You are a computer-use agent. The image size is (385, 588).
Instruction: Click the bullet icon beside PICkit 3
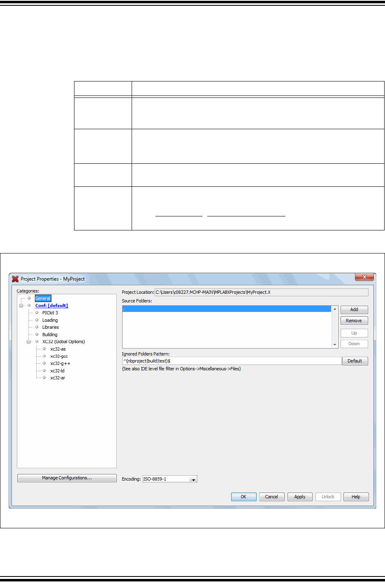[x=37, y=313]
